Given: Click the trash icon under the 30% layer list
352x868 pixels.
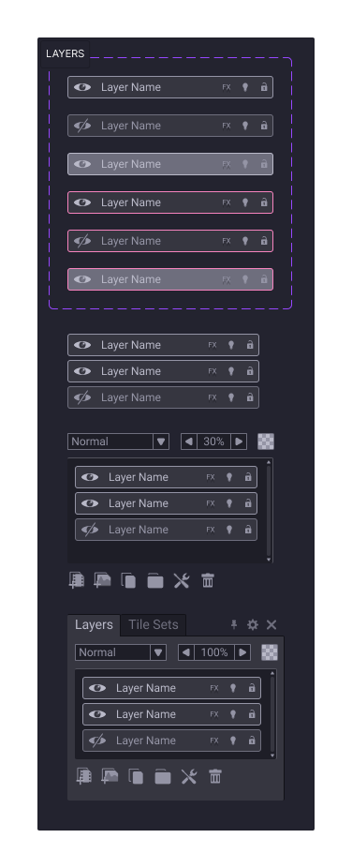Looking at the screenshot, I should click(208, 580).
